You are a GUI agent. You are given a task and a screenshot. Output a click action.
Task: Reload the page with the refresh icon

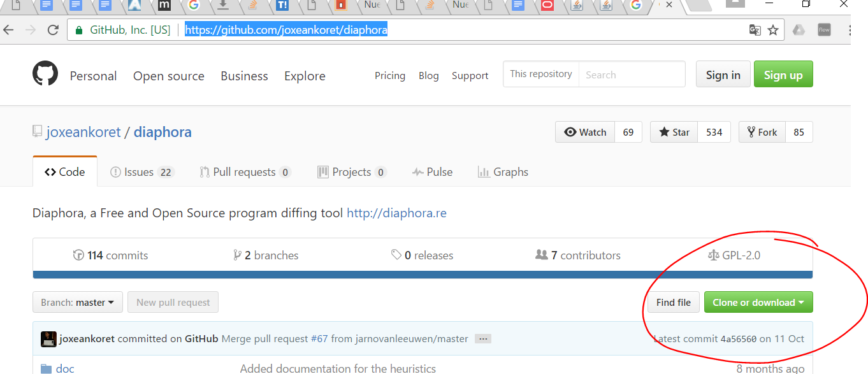pyautogui.click(x=53, y=30)
